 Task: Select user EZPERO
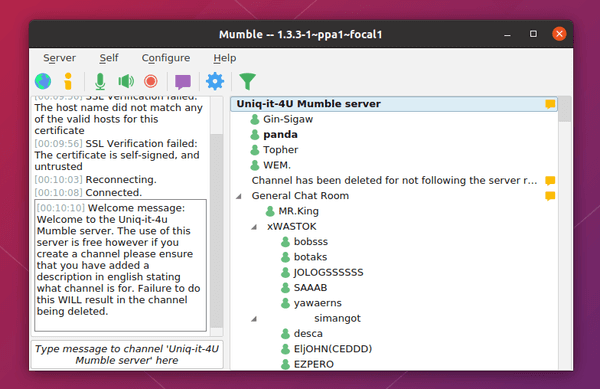point(314,364)
